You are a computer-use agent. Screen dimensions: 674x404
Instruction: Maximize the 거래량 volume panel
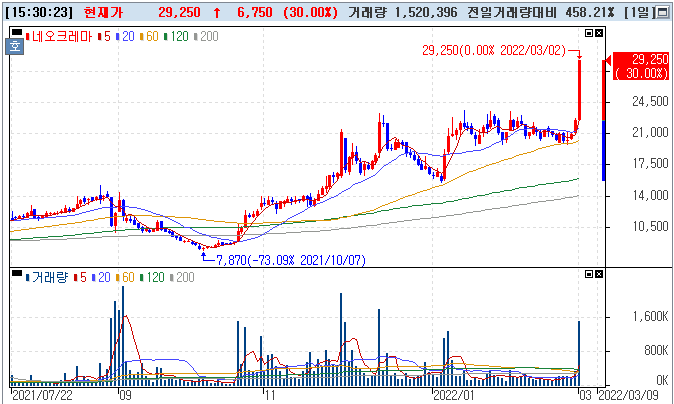(x=589, y=274)
